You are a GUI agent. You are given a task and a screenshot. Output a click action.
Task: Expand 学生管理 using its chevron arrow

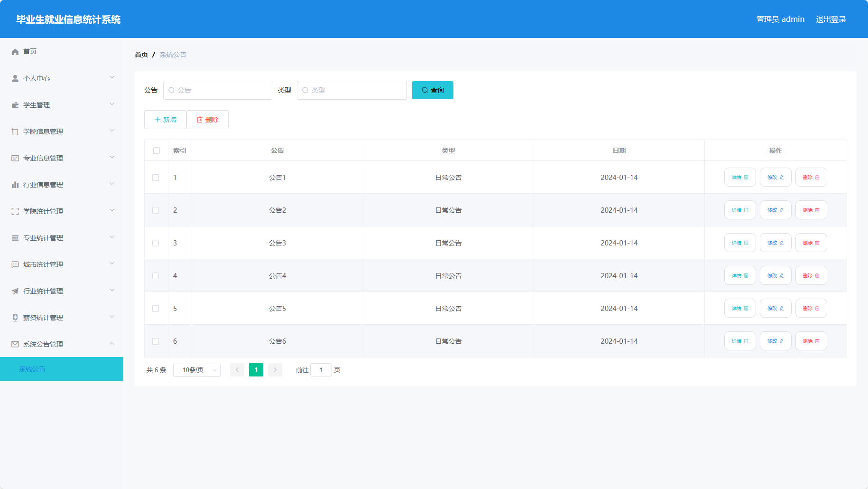pyautogui.click(x=112, y=104)
